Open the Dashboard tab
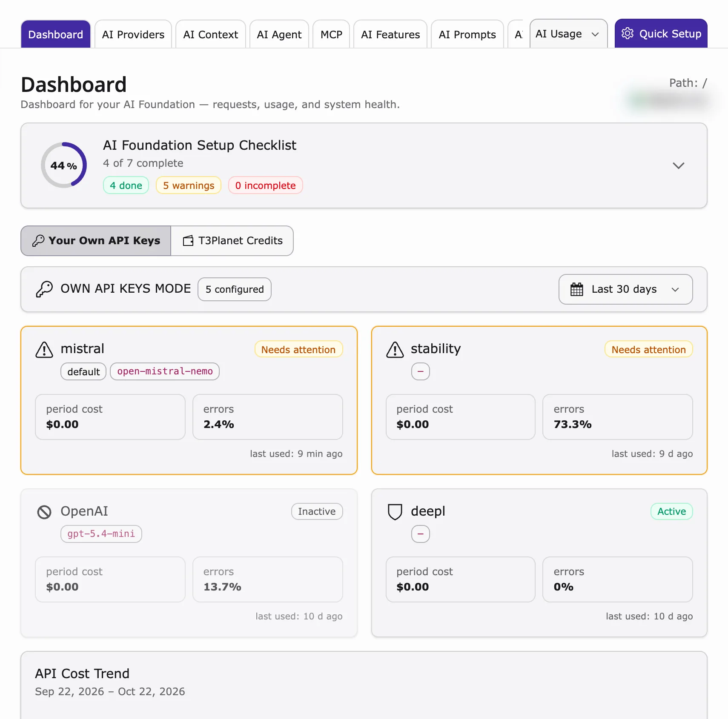This screenshot has width=728, height=719. [56, 34]
